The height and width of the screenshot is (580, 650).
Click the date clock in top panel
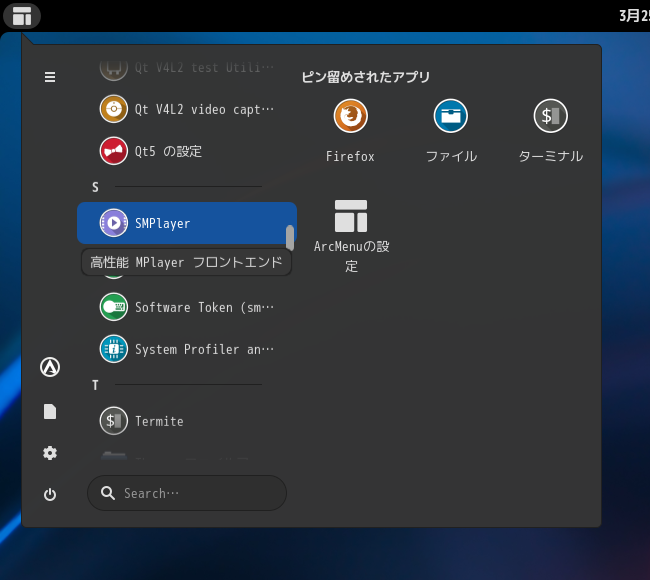tap(634, 16)
